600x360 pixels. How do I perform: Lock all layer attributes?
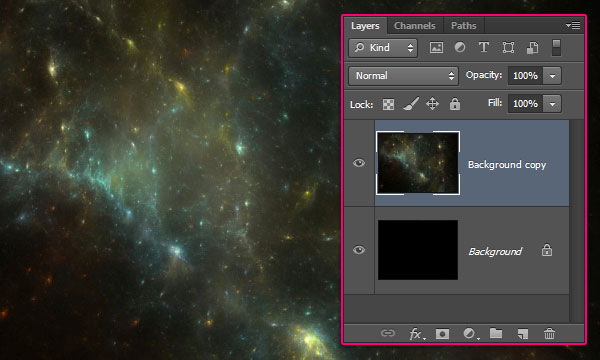(455, 104)
